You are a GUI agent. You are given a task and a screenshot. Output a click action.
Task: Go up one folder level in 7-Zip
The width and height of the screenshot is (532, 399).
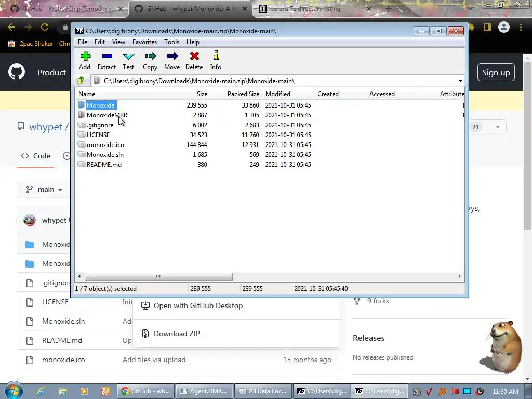pyautogui.click(x=81, y=81)
